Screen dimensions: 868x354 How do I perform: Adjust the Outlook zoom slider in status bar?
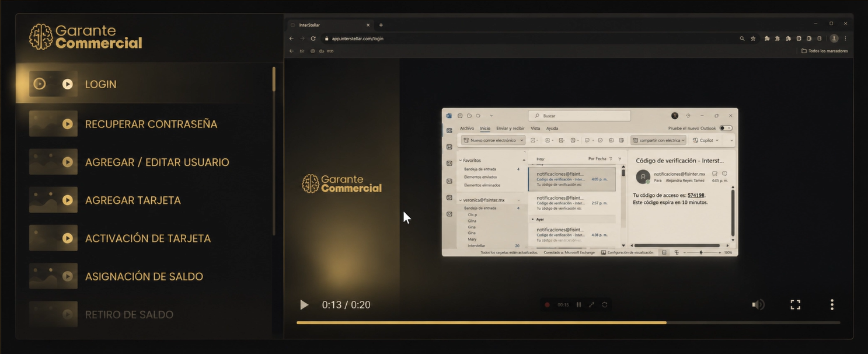point(702,252)
